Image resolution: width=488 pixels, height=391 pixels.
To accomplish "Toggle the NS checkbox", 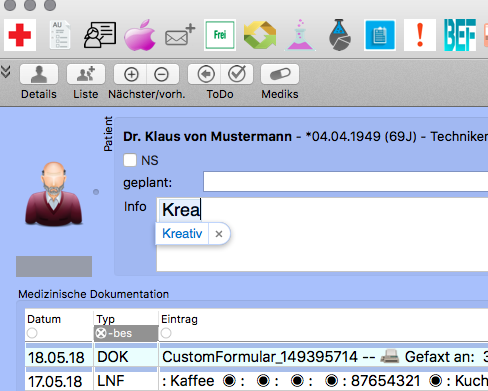I will (x=130, y=160).
